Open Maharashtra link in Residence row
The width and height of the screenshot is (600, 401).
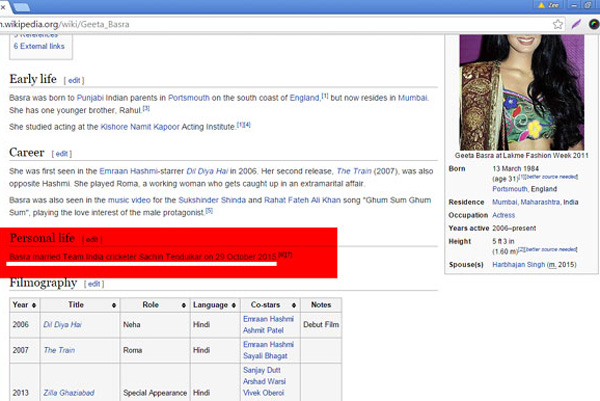coord(540,202)
